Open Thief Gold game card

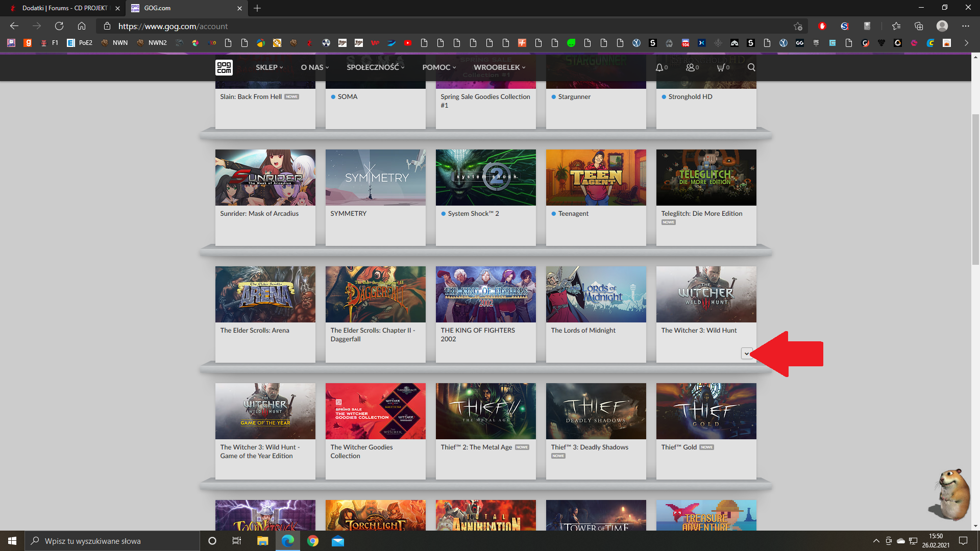click(x=706, y=431)
